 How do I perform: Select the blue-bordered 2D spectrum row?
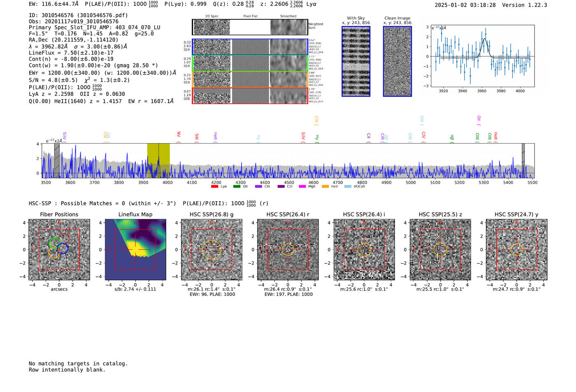(250, 47)
